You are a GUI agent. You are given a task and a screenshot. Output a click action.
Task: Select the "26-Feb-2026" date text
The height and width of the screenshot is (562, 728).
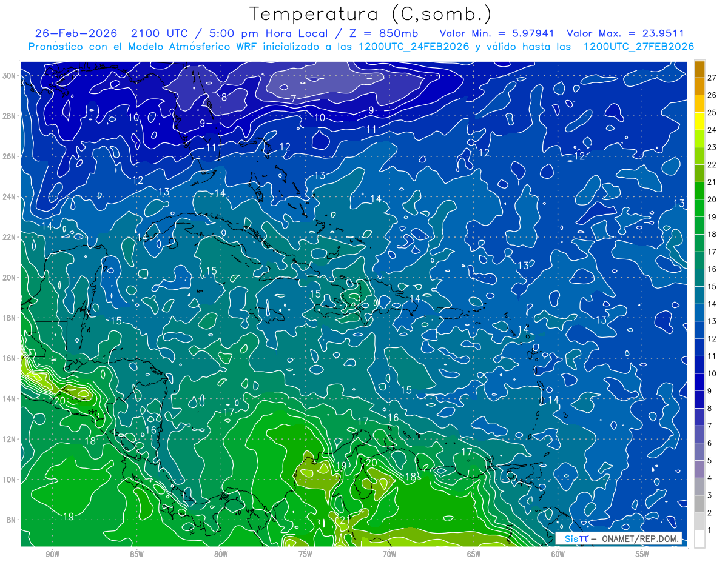[76, 33]
